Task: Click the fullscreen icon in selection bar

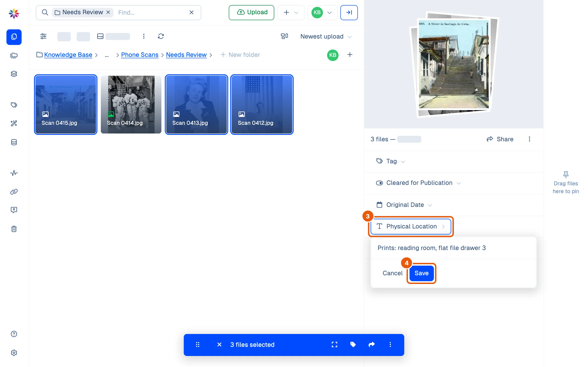Action: coord(334,345)
